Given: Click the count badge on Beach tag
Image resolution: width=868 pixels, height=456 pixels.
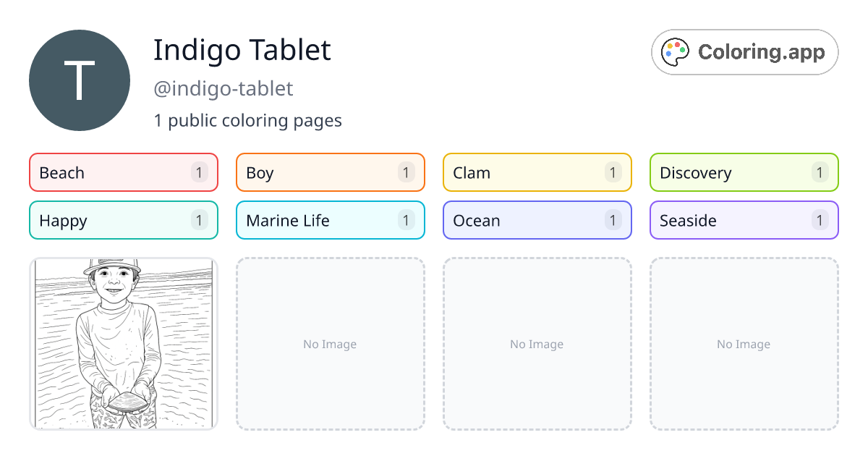Looking at the screenshot, I should tap(199, 172).
